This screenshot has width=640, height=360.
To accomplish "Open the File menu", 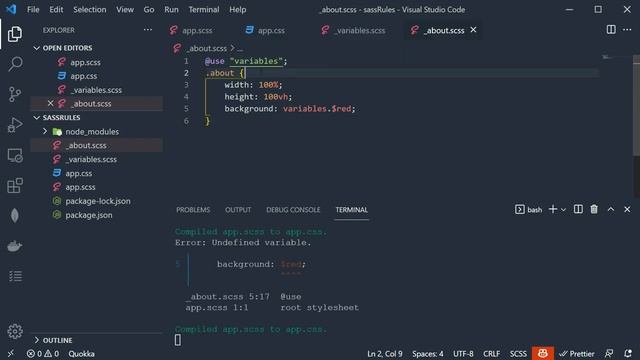I will click(33, 9).
